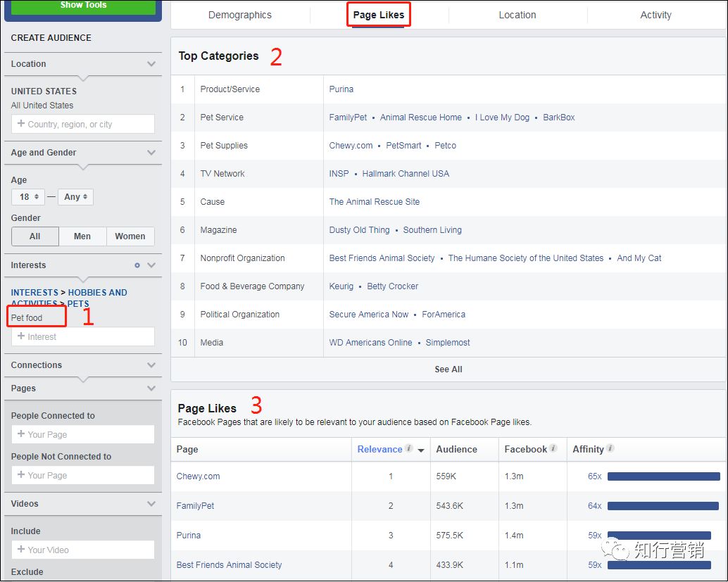Switch to the Demographics tab

tap(240, 15)
